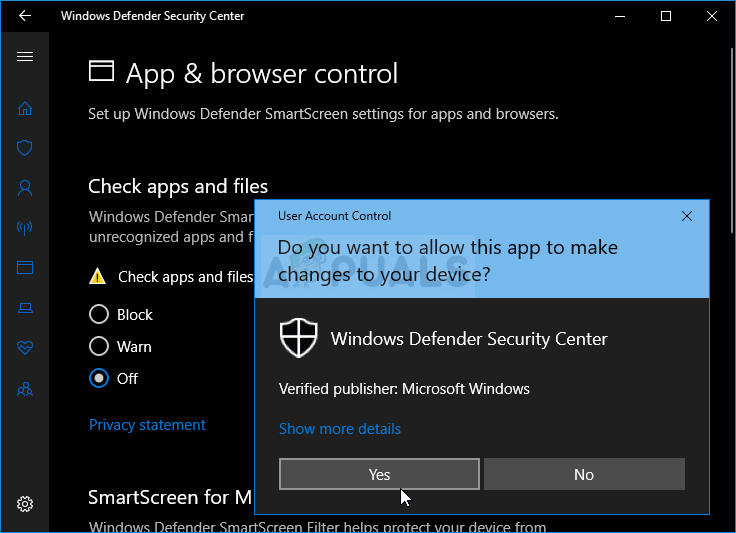
Task: Click the App & browser control title
Action: 262,74
